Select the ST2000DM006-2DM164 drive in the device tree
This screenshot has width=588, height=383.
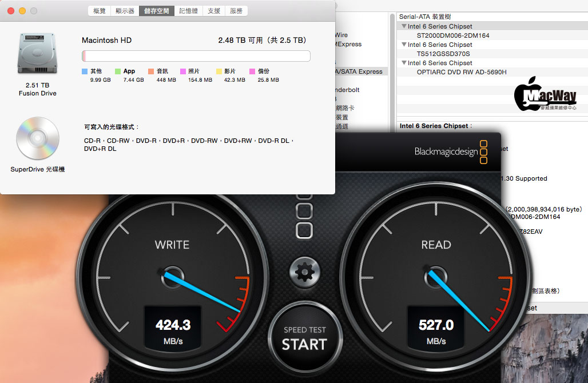pyautogui.click(x=453, y=35)
